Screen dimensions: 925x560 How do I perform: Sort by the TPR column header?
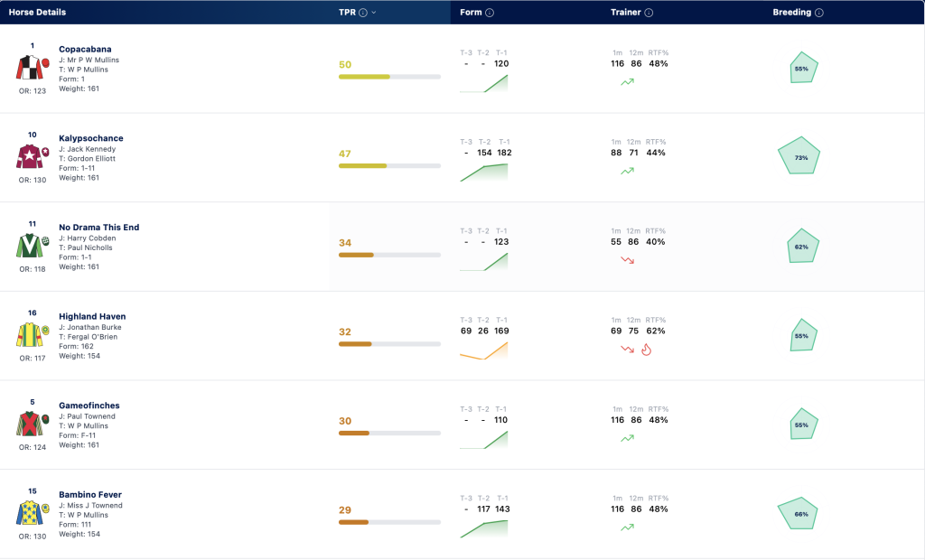(x=347, y=13)
